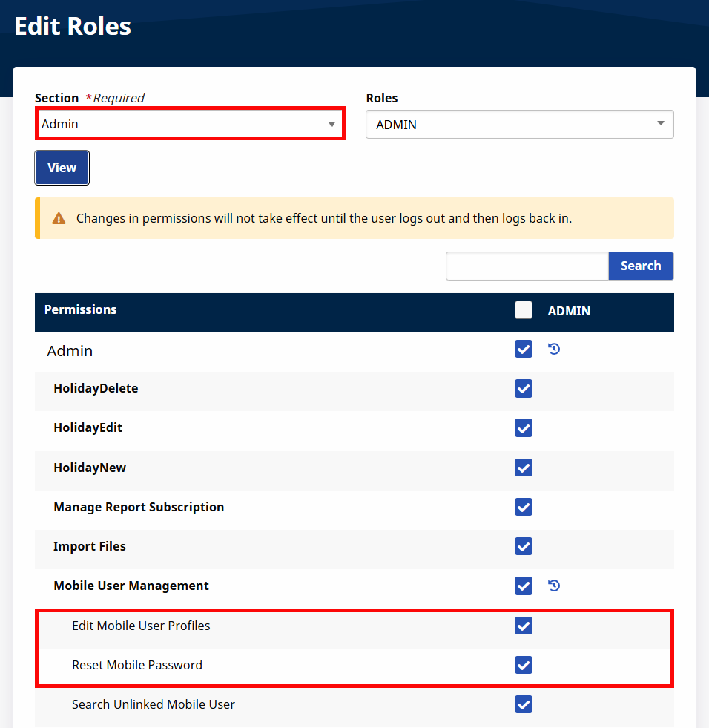Click history icon beside Mobile User Management
This screenshot has height=728, width=709.
(x=554, y=586)
